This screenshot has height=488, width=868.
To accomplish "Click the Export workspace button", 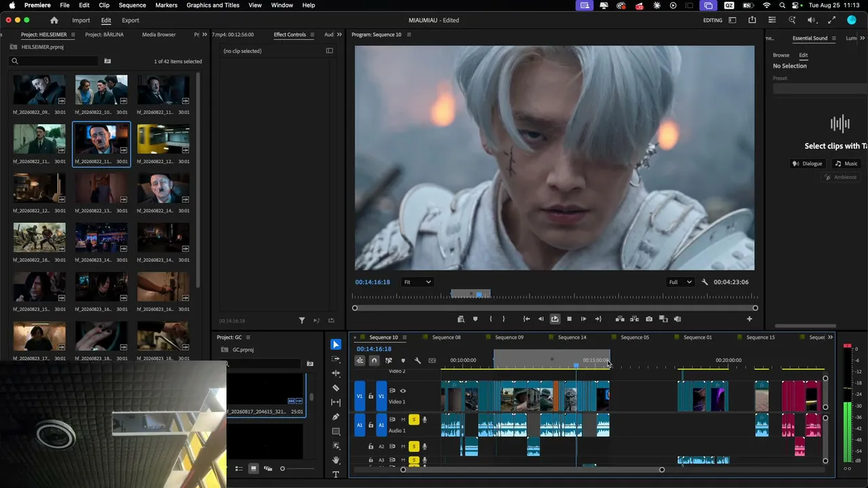I will [x=130, y=20].
